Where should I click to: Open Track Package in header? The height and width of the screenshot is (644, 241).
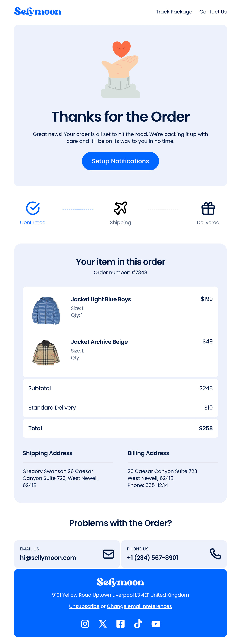pyautogui.click(x=174, y=12)
